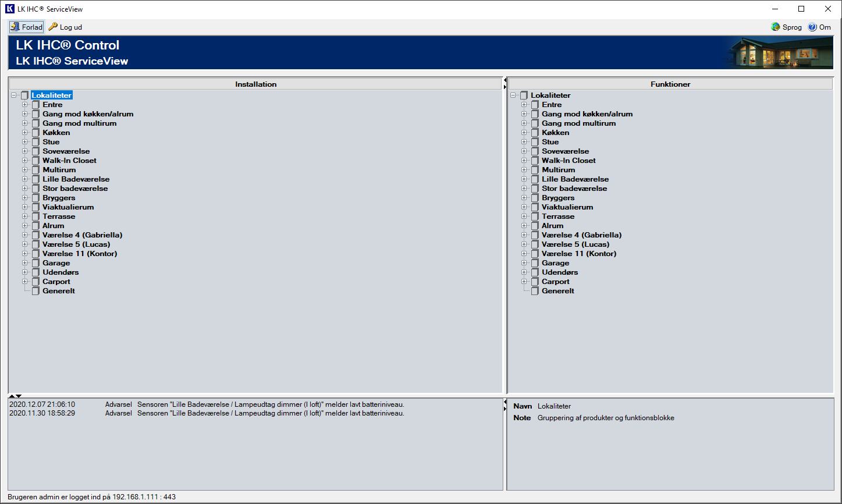Select Entre in Funktioner tree
The height and width of the screenshot is (504, 842).
pos(552,105)
